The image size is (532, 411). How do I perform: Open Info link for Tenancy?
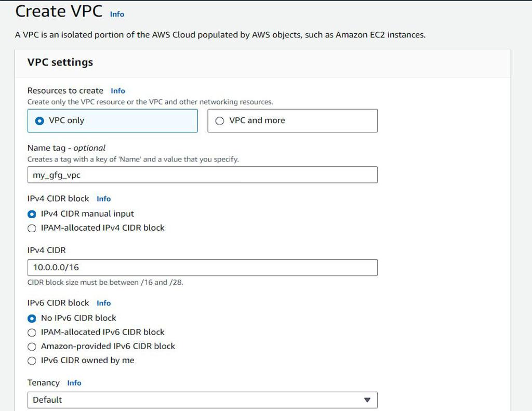[x=74, y=383]
